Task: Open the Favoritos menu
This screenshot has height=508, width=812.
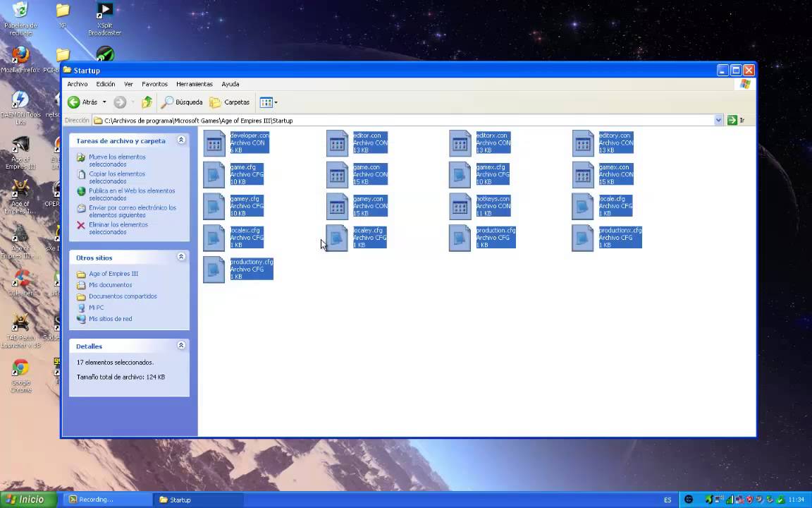Action: [x=154, y=84]
